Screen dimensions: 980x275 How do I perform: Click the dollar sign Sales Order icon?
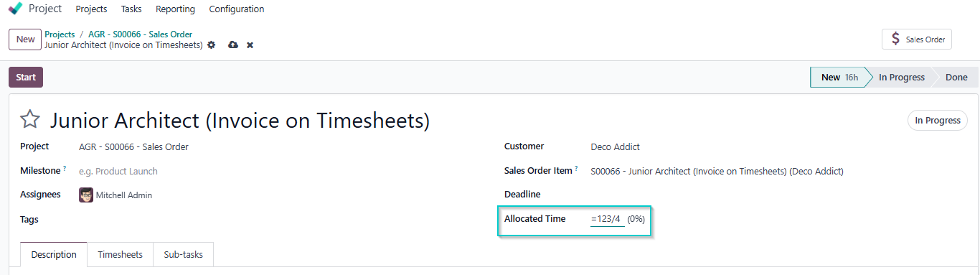pos(895,39)
